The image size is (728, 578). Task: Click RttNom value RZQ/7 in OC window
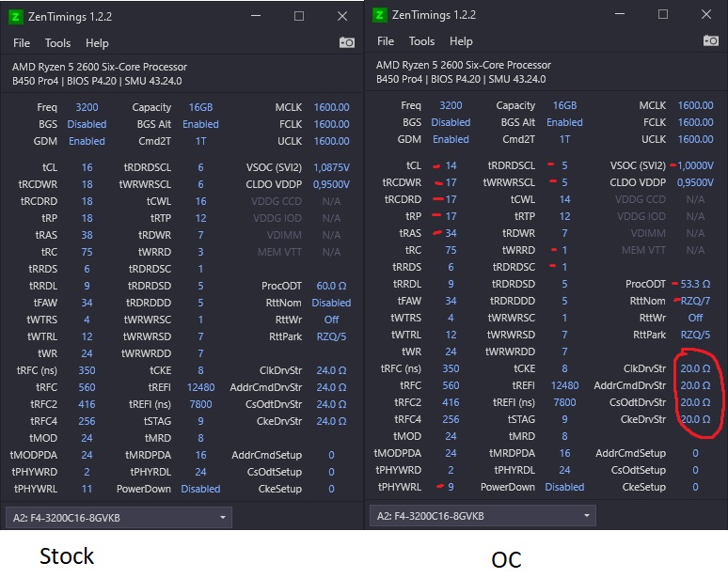coord(695,301)
